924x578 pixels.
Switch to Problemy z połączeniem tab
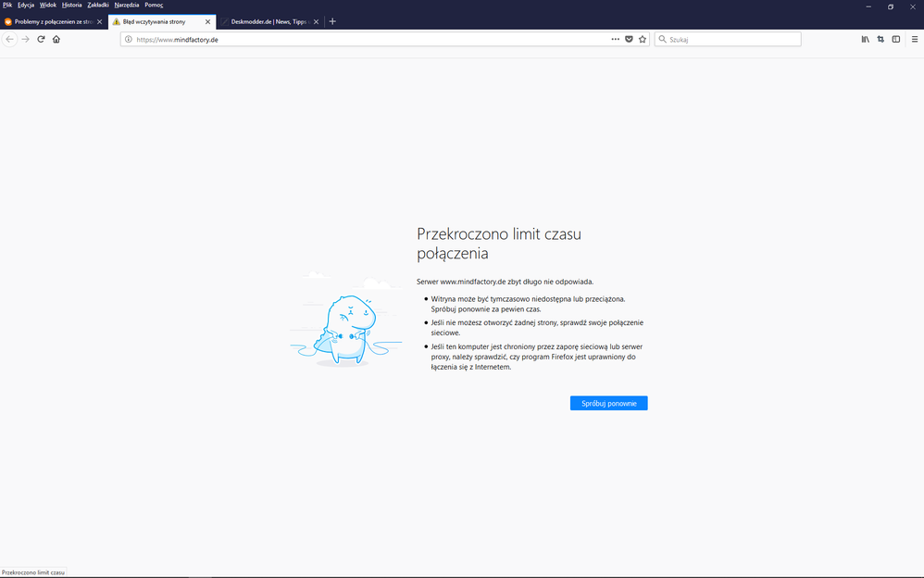point(51,21)
